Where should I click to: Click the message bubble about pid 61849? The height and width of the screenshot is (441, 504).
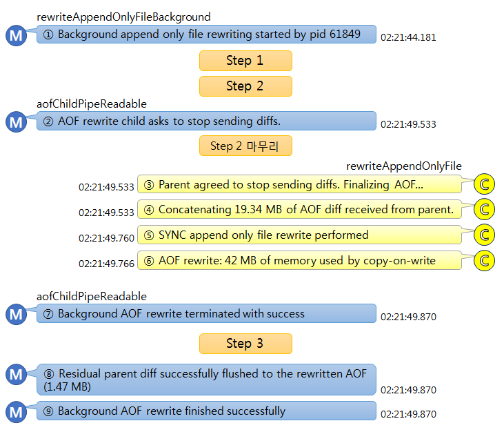(206, 35)
